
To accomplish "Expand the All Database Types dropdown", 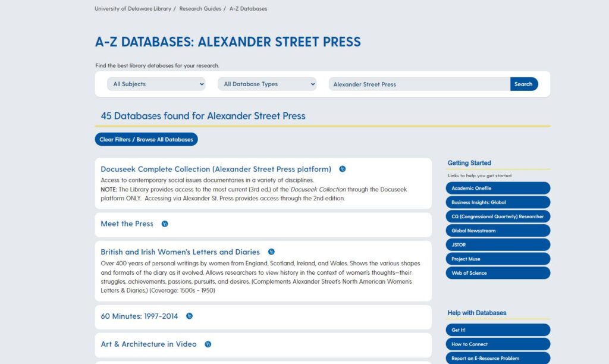I will coord(267,84).
